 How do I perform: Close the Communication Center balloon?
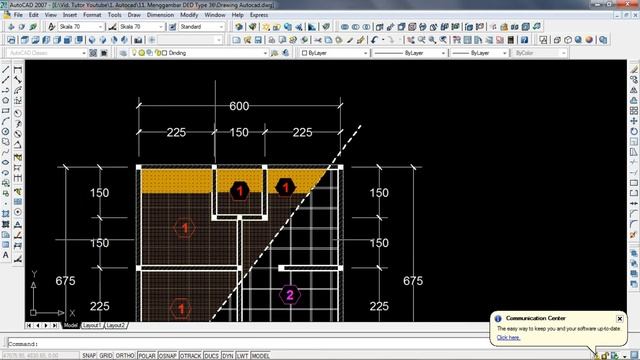[x=620, y=318]
